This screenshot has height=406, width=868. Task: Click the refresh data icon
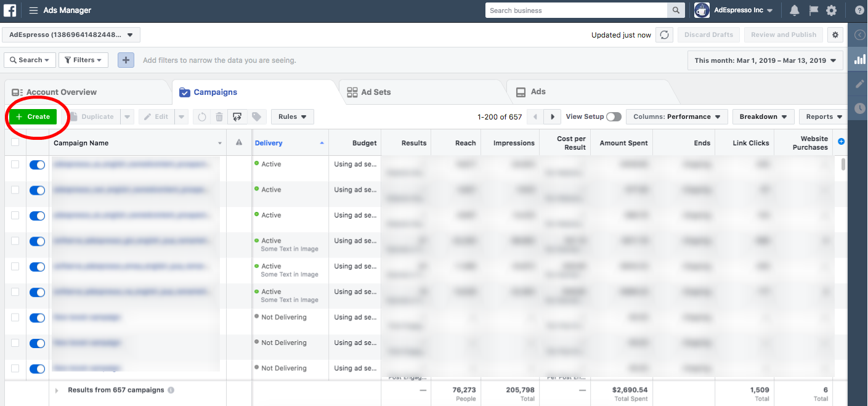tap(664, 35)
